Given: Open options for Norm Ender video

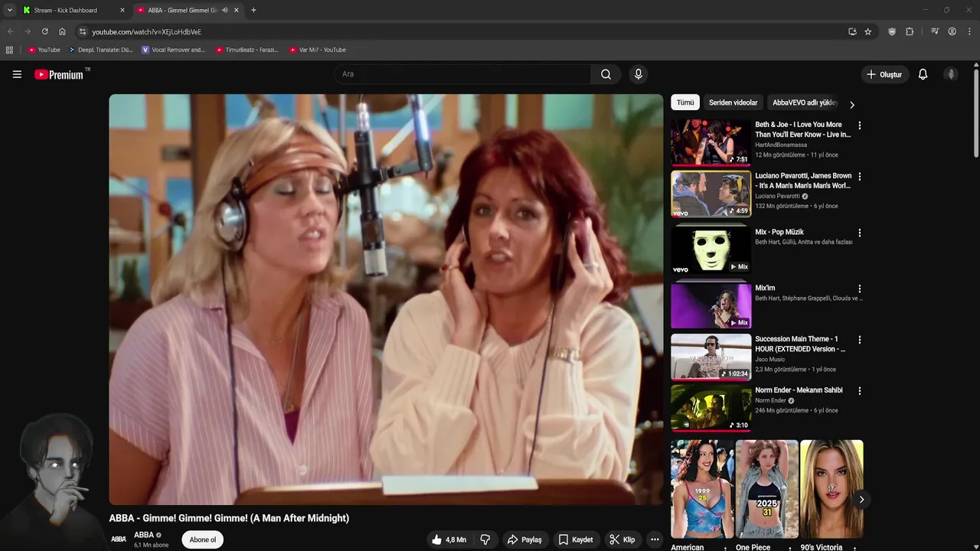Looking at the screenshot, I should (859, 391).
